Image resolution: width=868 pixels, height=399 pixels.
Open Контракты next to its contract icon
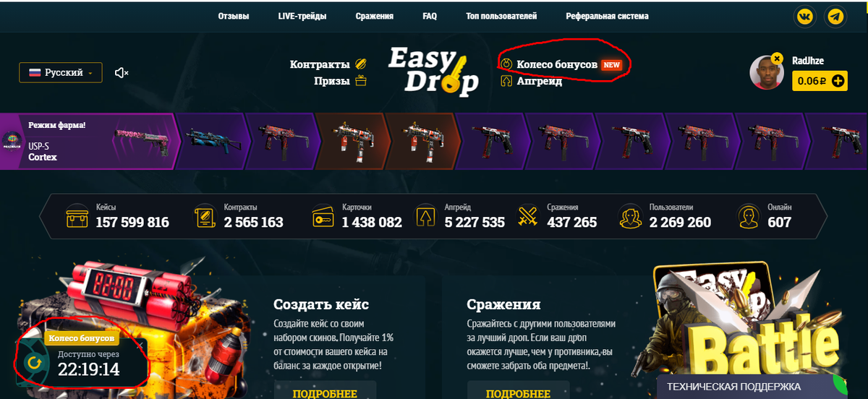[x=320, y=64]
